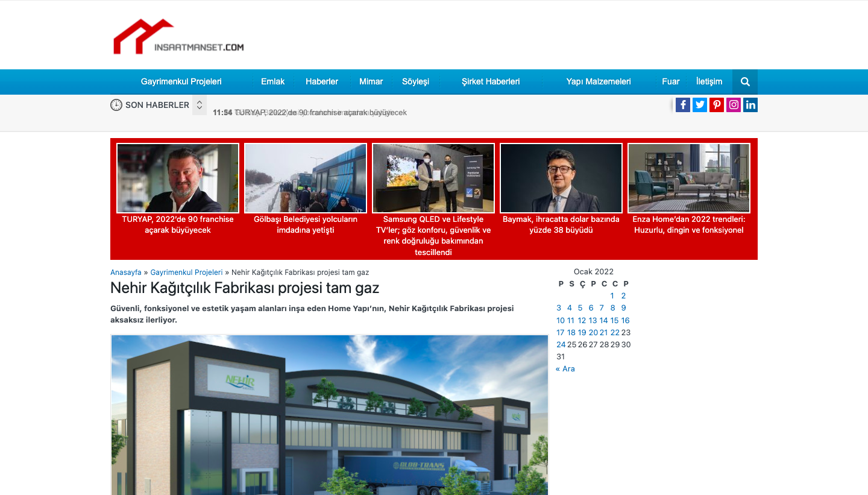This screenshot has height=495, width=868.
Task: Select calendar day 7
Action: coord(602,308)
